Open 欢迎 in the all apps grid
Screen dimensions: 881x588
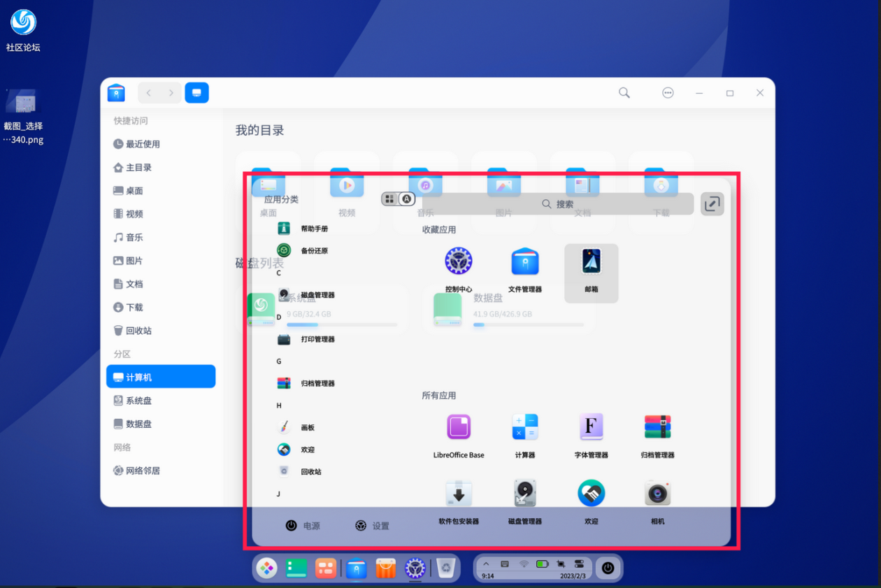(592, 501)
